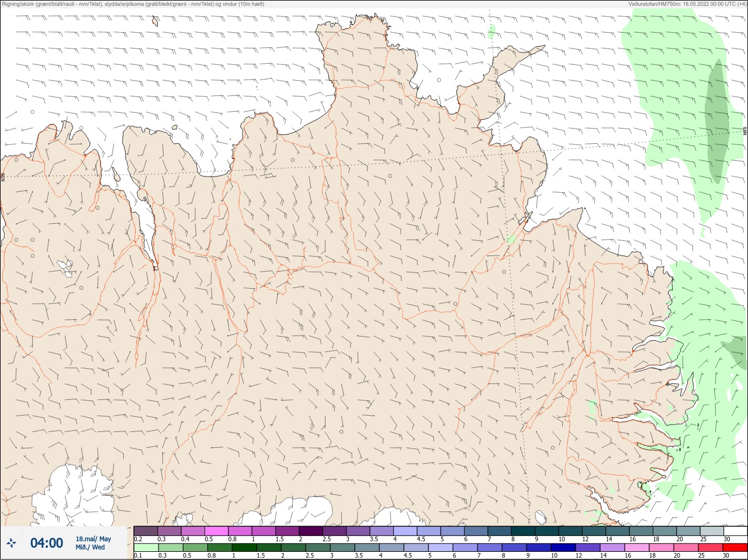Select upper legend swatch starting at 5
Screen dimensions: 748x560
pyautogui.click(x=452, y=531)
